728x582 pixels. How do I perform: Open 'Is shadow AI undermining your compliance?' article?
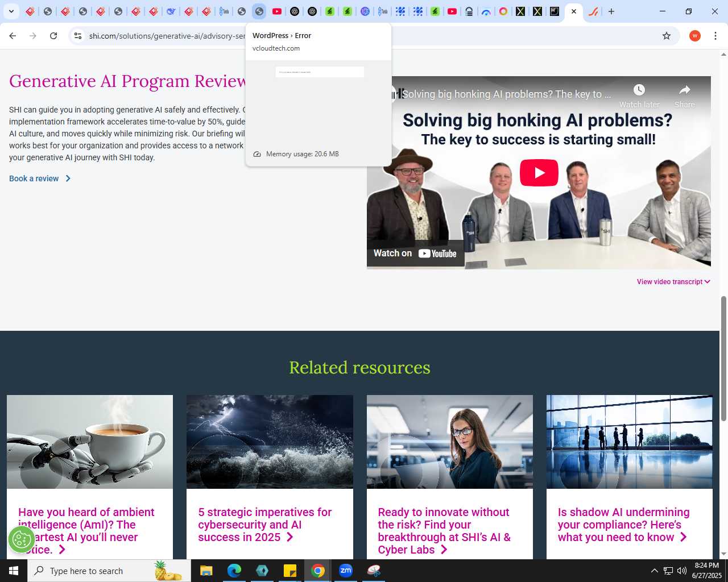tap(623, 525)
